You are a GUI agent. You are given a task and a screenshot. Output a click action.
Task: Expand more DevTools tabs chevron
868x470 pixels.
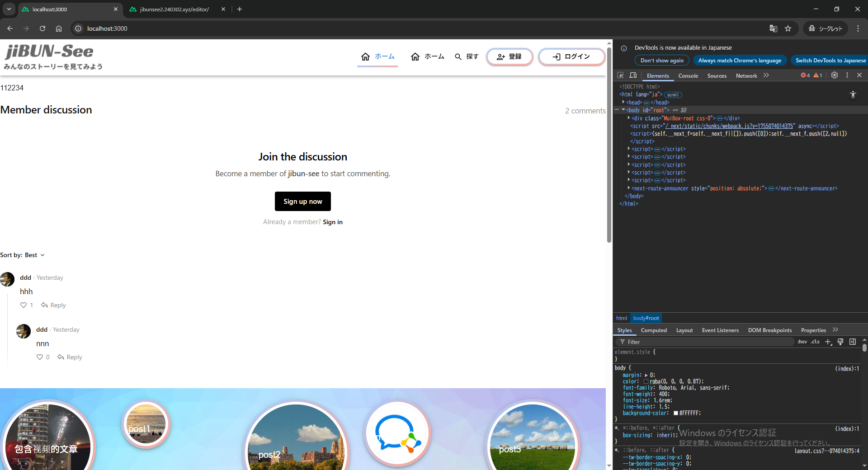(x=766, y=75)
